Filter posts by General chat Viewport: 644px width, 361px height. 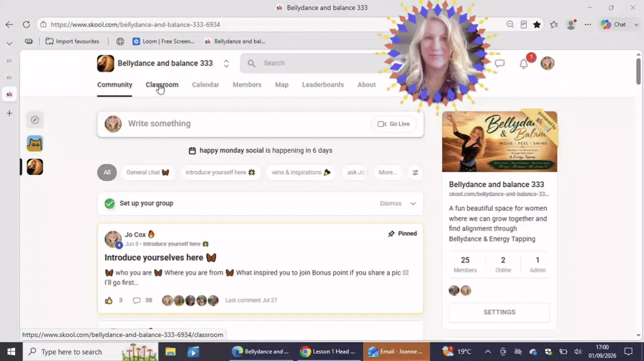click(x=148, y=172)
